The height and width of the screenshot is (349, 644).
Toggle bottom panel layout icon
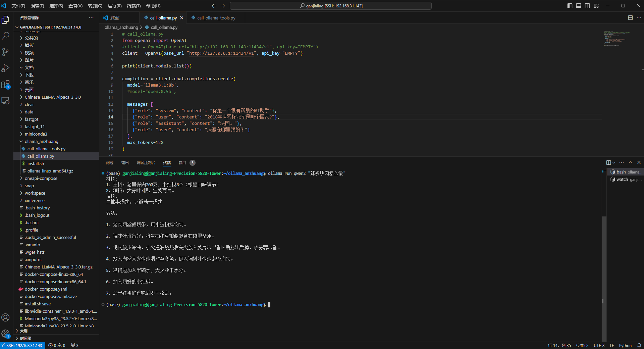point(579,6)
